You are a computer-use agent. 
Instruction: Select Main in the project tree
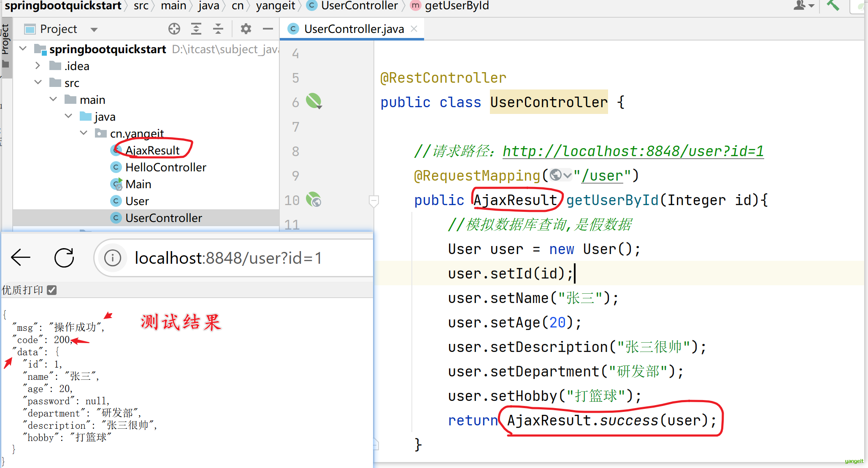point(138,184)
